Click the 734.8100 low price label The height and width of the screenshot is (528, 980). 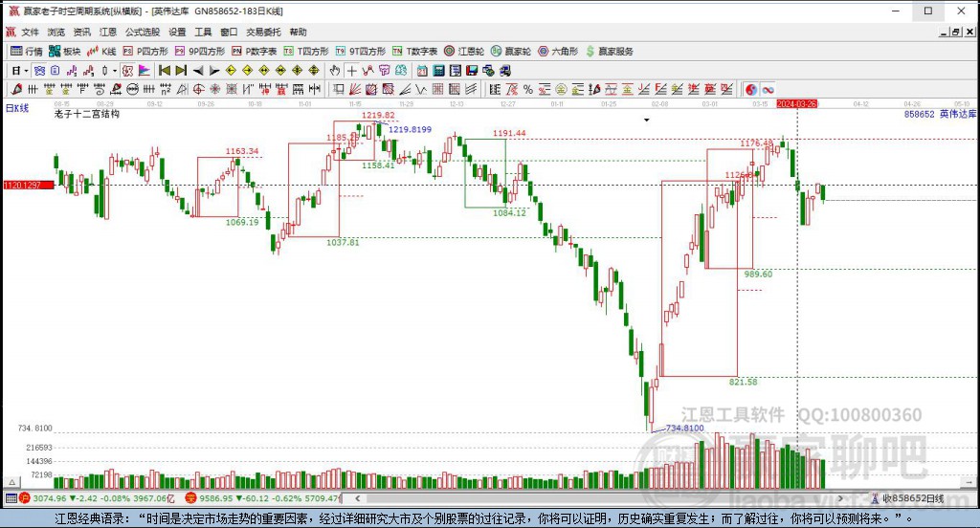[x=684, y=428]
